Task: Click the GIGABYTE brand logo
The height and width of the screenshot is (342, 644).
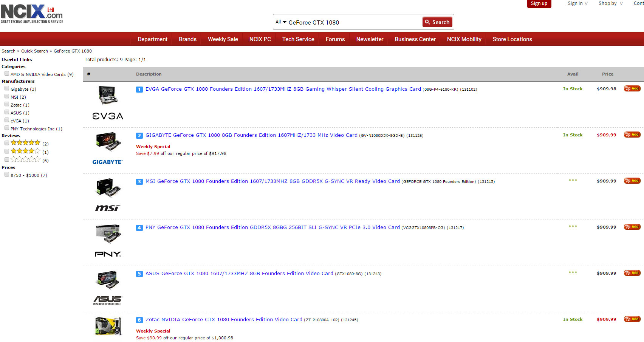Action: click(107, 162)
